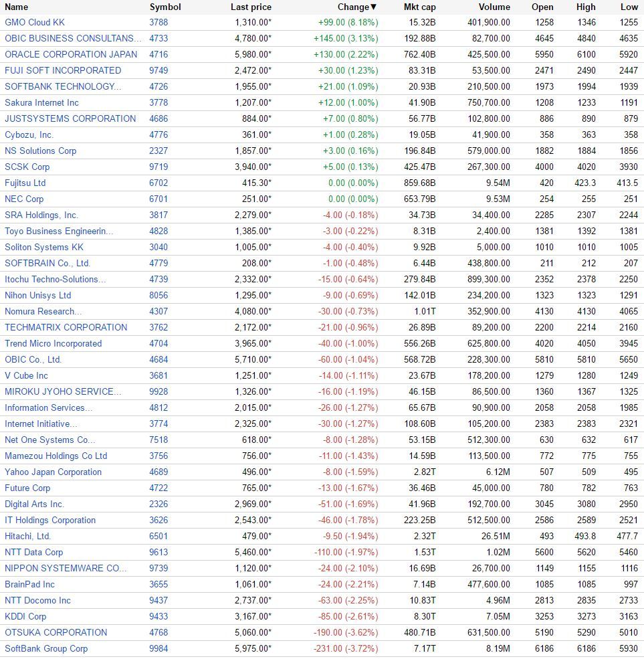Sort by the Name column header

[16, 7]
